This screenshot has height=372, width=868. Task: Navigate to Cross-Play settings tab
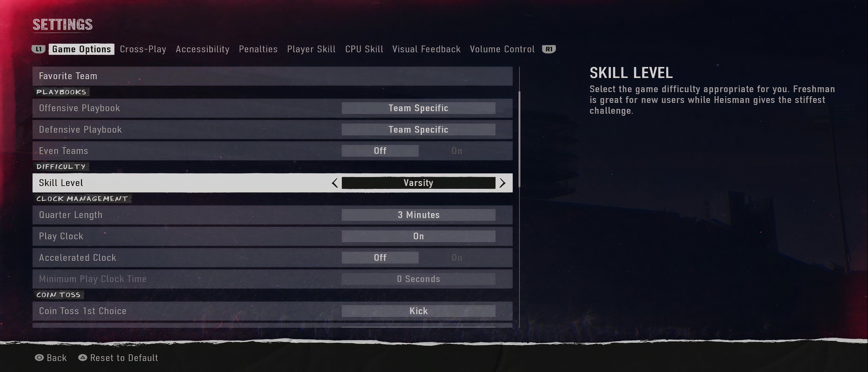tap(143, 49)
